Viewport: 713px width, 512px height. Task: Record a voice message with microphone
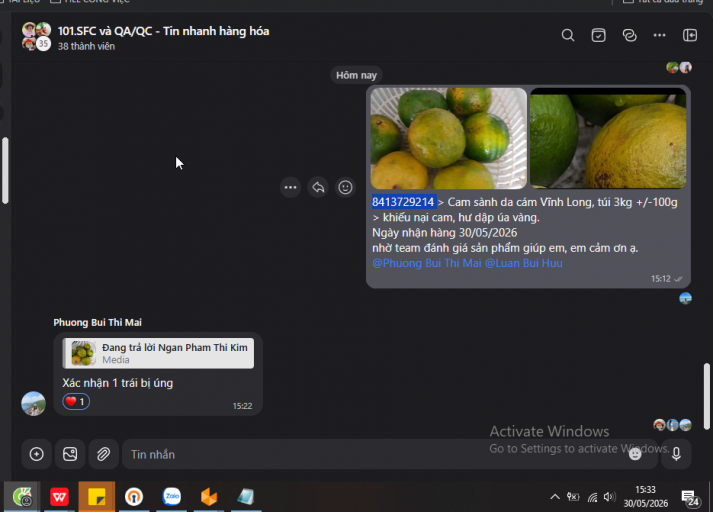676,454
